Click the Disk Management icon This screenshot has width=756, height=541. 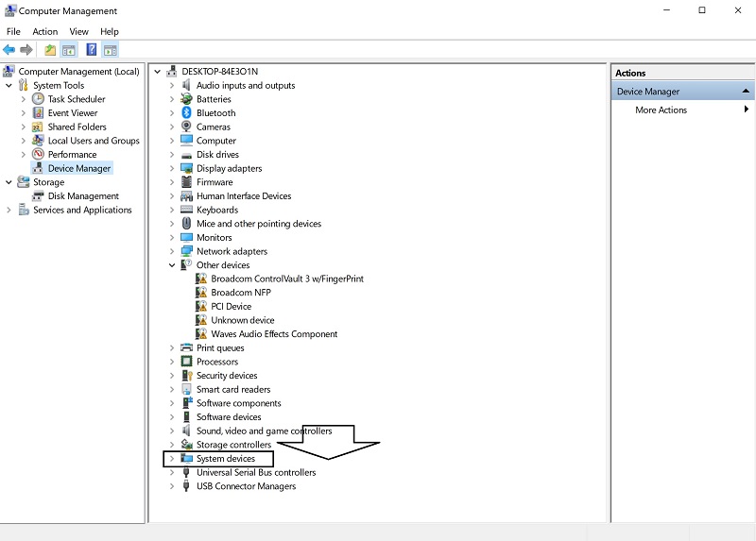pos(38,196)
